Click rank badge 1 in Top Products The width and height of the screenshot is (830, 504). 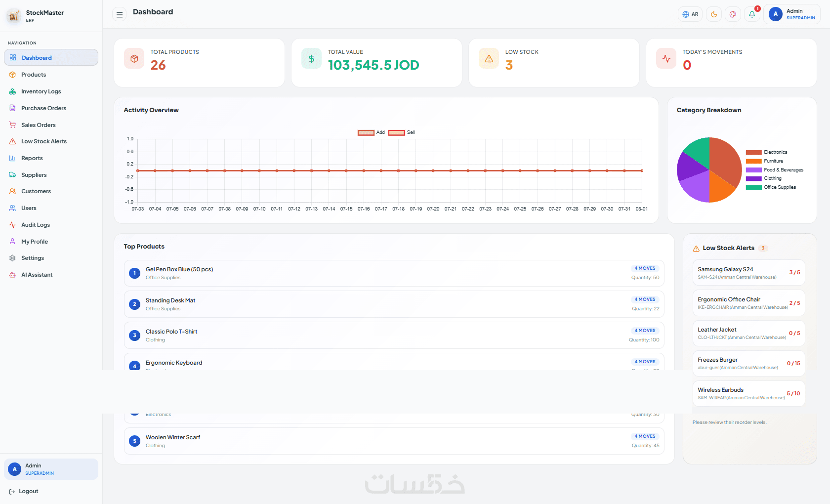134,273
